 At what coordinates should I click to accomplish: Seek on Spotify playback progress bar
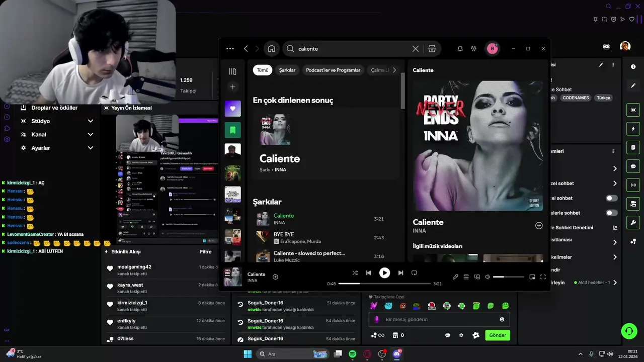click(x=384, y=284)
